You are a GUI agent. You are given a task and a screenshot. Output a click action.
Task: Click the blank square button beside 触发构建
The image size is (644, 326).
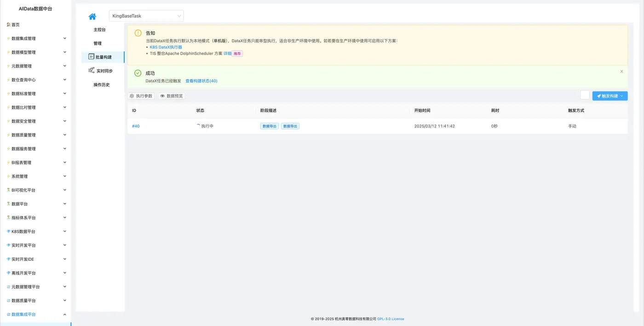[x=585, y=95]
